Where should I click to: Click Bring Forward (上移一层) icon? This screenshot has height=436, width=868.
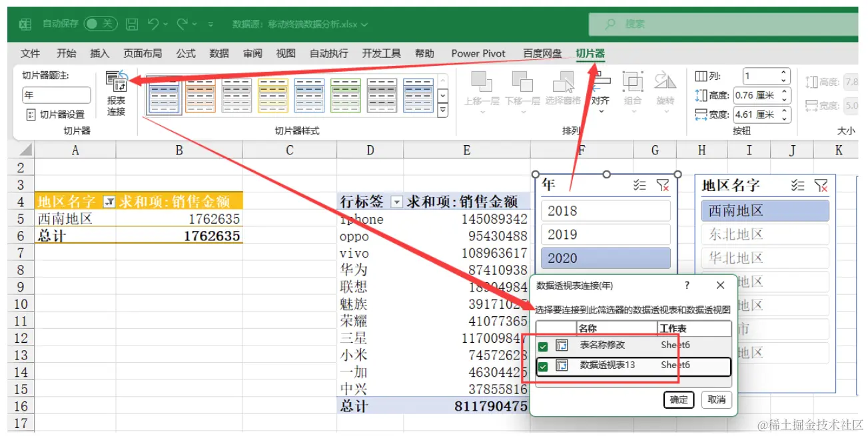[x=482, y=82]
